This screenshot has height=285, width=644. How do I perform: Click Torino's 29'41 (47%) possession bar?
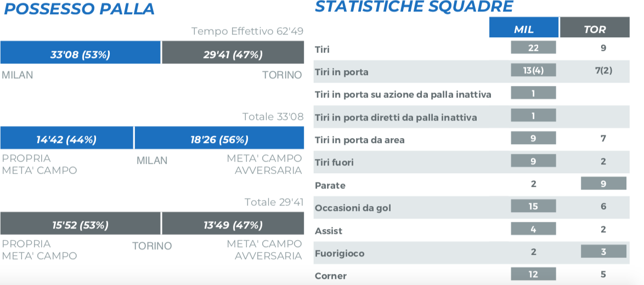pos(233,54)
